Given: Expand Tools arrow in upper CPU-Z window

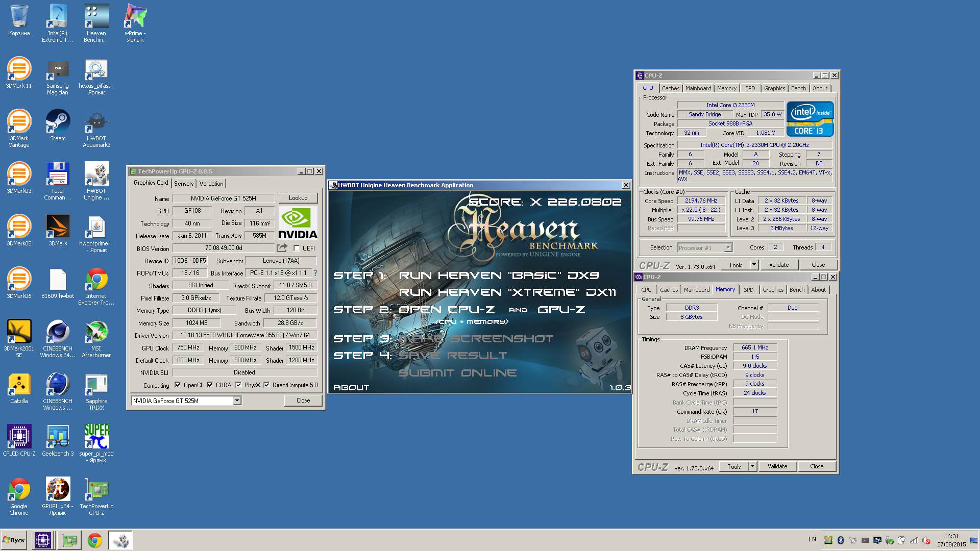Looking at the screenshot, I should tap(754, 265).
